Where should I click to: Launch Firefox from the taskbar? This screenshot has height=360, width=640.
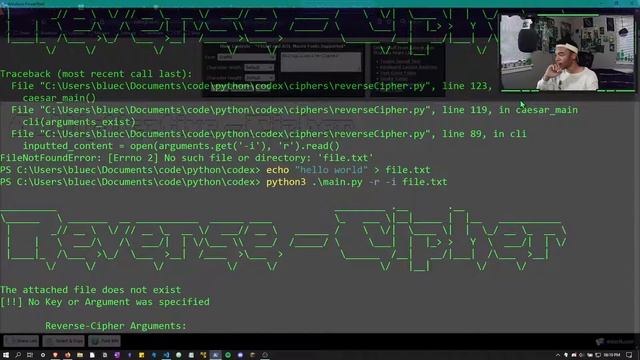click(68, 355)
